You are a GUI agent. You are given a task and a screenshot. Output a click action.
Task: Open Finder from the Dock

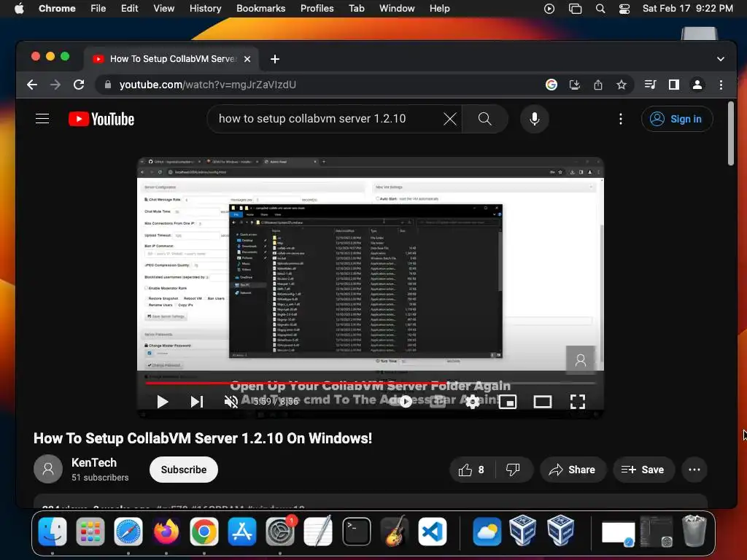point(53,532)
